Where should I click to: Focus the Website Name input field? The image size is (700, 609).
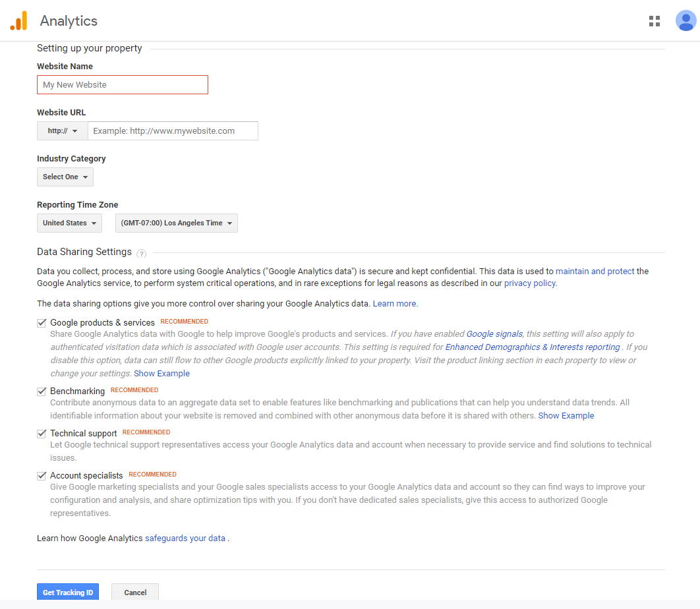[x=123, y=85]
